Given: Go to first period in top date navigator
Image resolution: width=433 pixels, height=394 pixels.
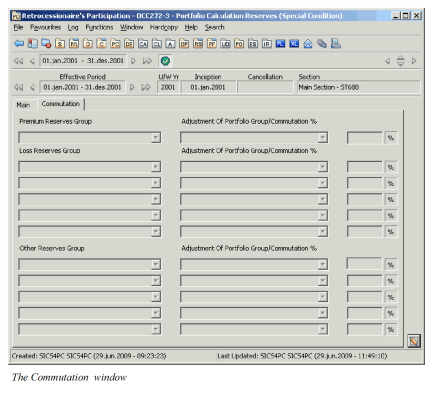Looking at the screenshot, I should pos(19,61).
